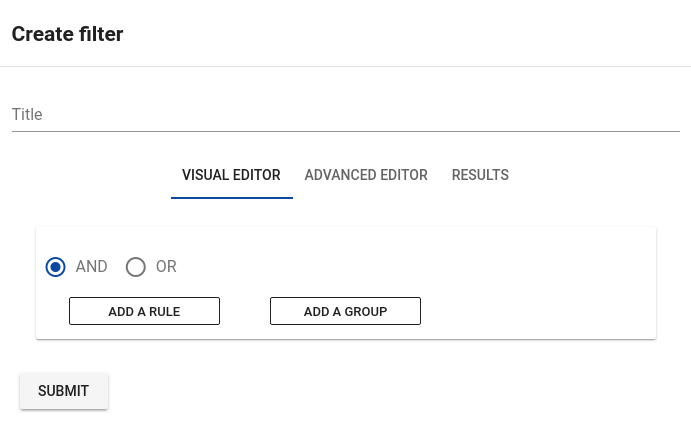
Task: Switch to the Results tab
Action: click(x=480, y=175)
